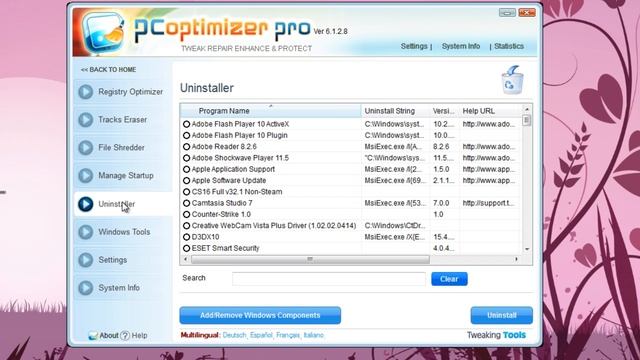Close the PC Optimizer Pro window
The height and width of the screenshot is (360, 640).
coord(527,13)
